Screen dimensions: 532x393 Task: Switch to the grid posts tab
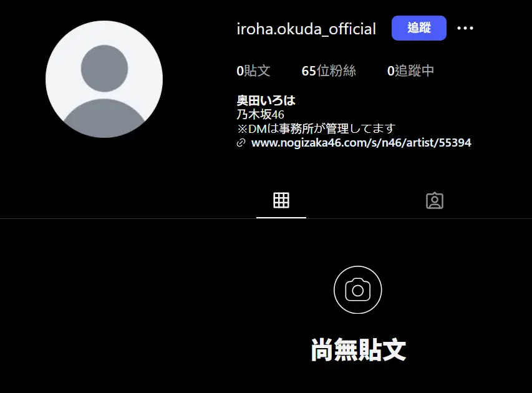[281, 200]
